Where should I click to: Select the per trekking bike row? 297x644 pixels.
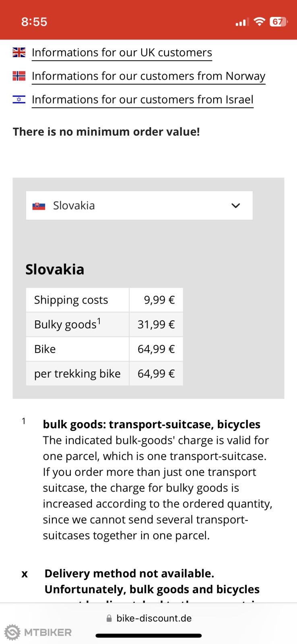(104, 374)
